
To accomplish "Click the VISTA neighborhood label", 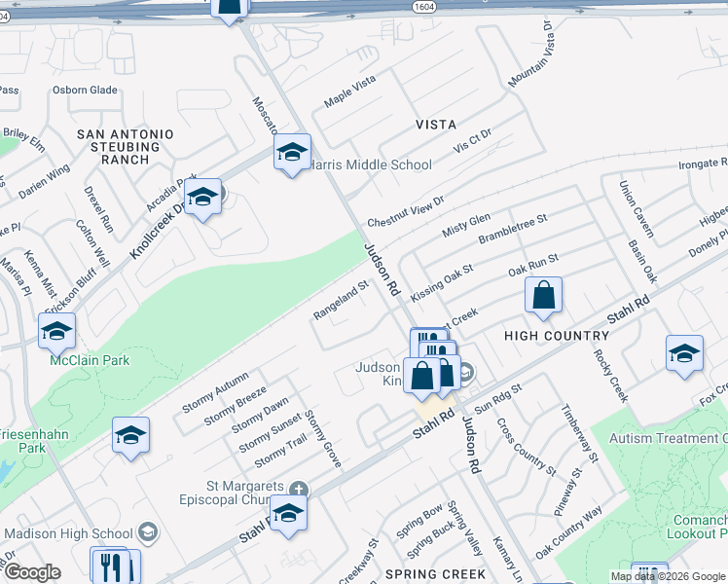I will 435,125.
